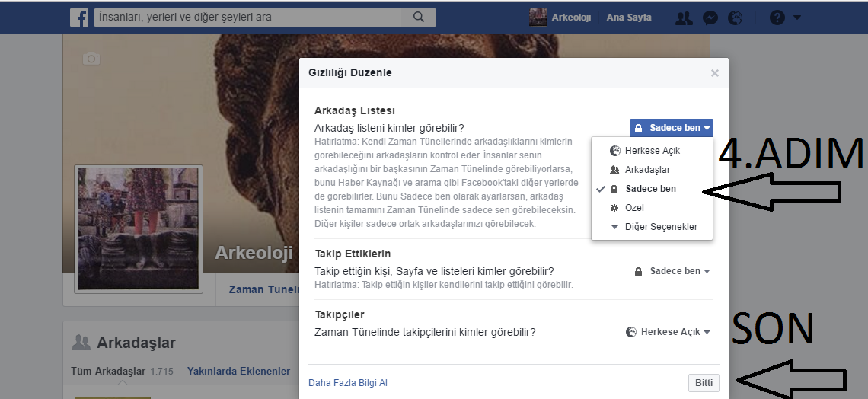The height and width of the screenshot is (399, 868).
Task: Select Özel in the privacy menu
Action: coord(652,208)
